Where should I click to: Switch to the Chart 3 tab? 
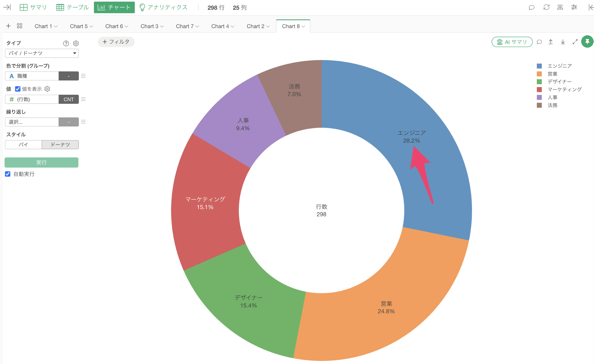tap(152, 26)
